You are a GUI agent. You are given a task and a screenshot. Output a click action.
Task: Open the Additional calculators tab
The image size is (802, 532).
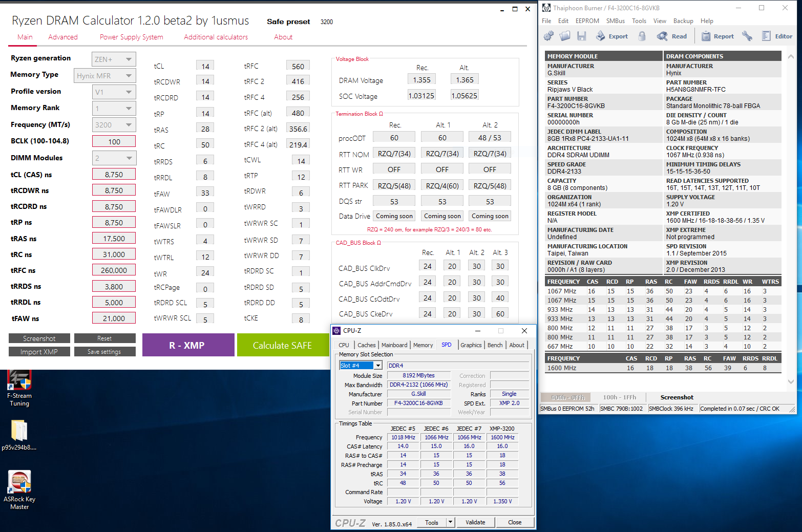pos(216,37)
